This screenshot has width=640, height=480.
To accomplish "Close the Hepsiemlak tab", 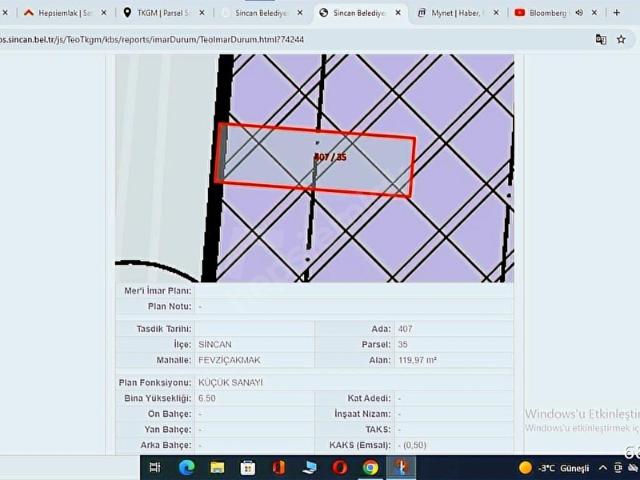I will tap(104, 13).
